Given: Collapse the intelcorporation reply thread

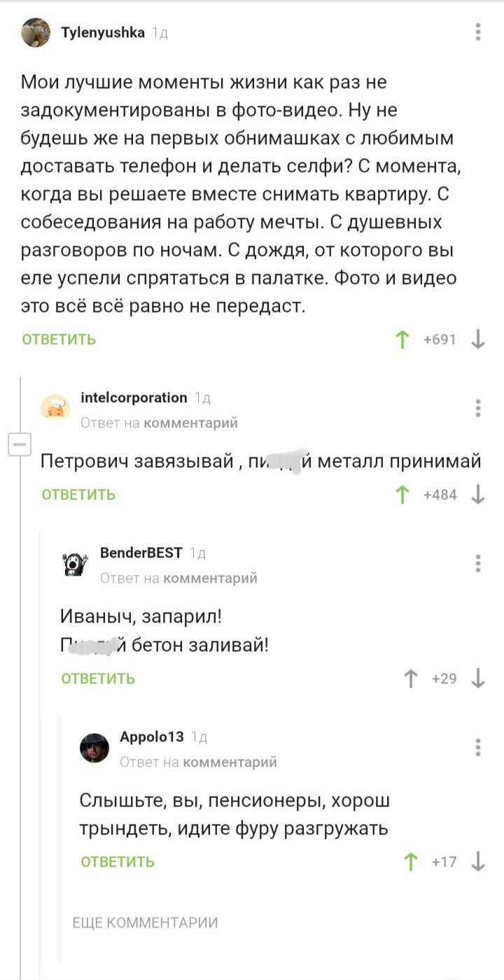Looking at the screenshot, I should [x=19, y=443].
